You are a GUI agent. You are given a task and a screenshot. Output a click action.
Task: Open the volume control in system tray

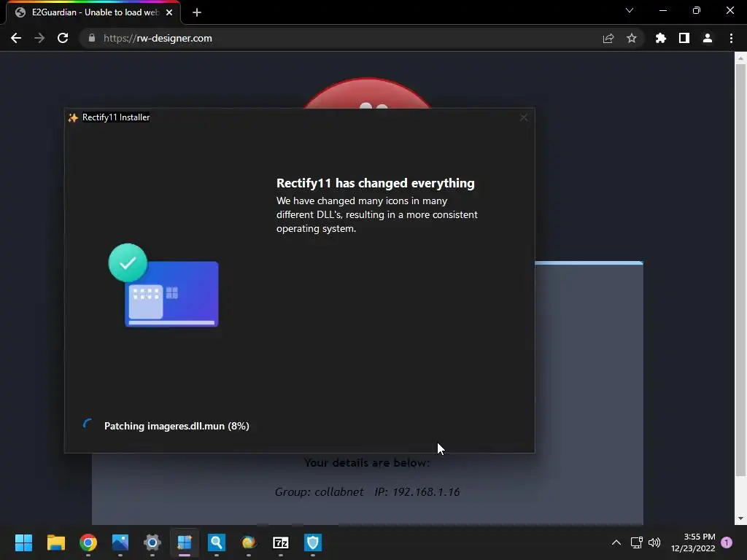pos(654,542)
